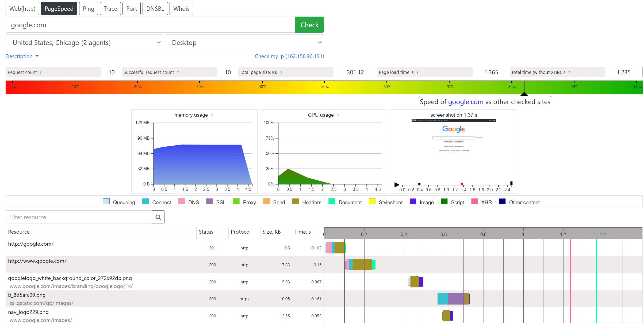This screenshot has height=323, width=644.
Task: Expand the Description section
Action: click(22, 56)
